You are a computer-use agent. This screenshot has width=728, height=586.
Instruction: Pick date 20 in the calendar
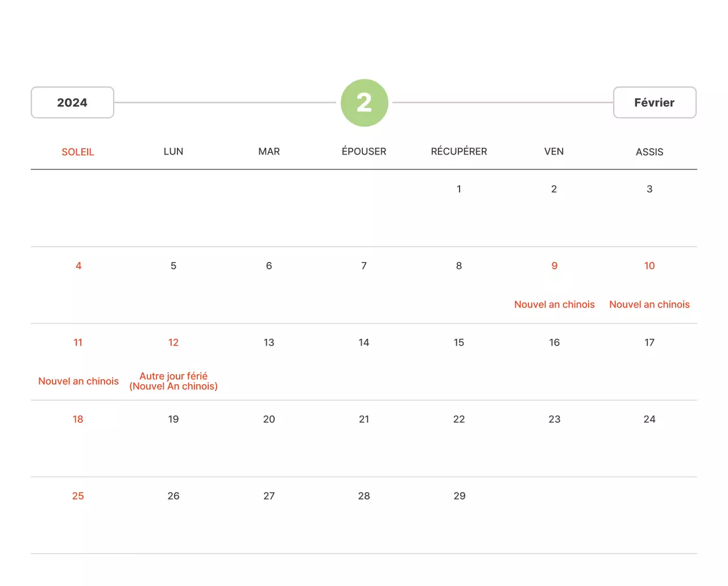pyautogui.click(x=269, y=419)
